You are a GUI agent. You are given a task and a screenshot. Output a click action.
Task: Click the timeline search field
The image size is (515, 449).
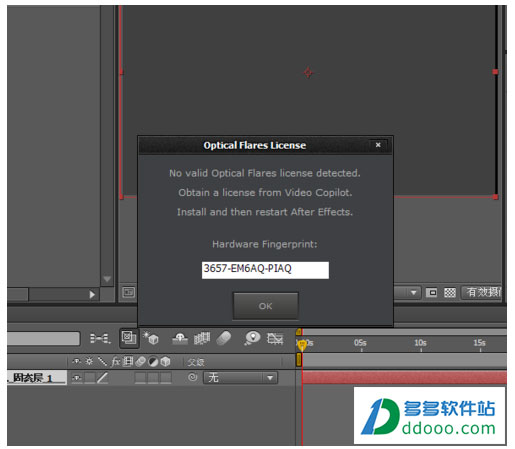coord(43,339)
